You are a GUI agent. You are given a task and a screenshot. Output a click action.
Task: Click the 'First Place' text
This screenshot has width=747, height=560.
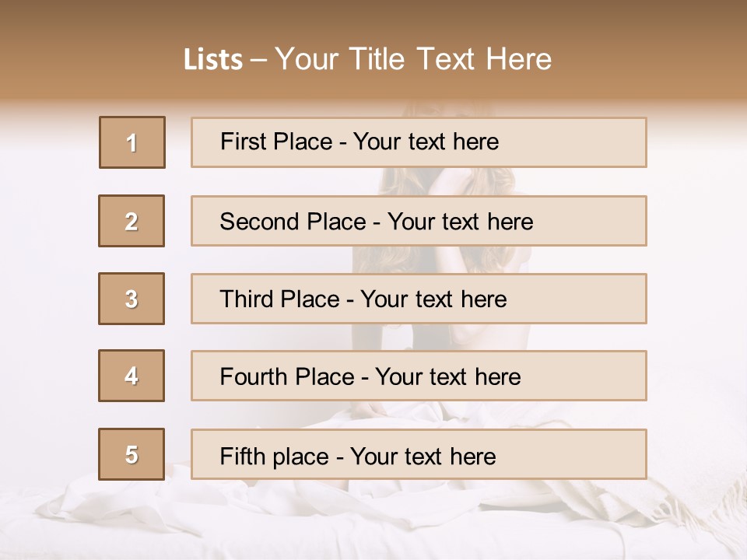[x=276, y=142]
